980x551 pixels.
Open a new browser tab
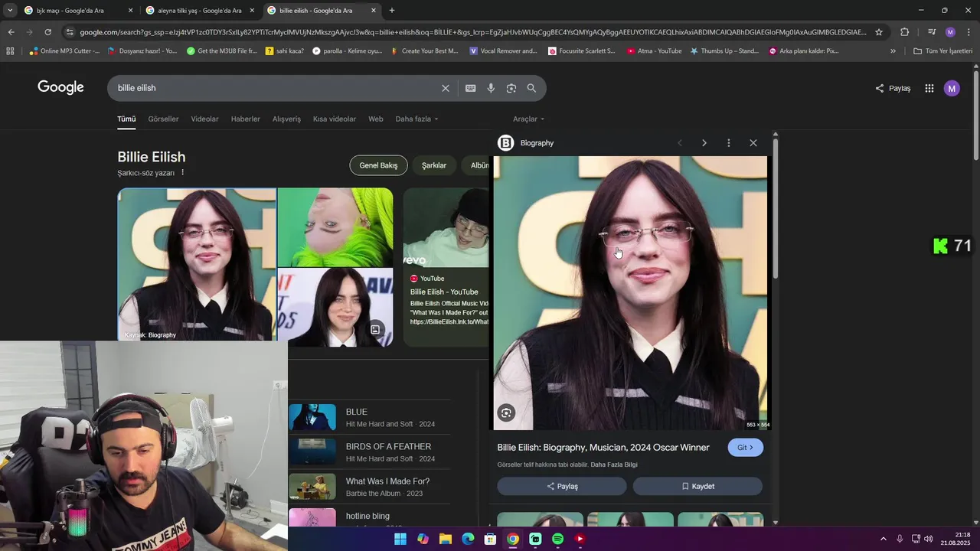click(x=392, y=11)
